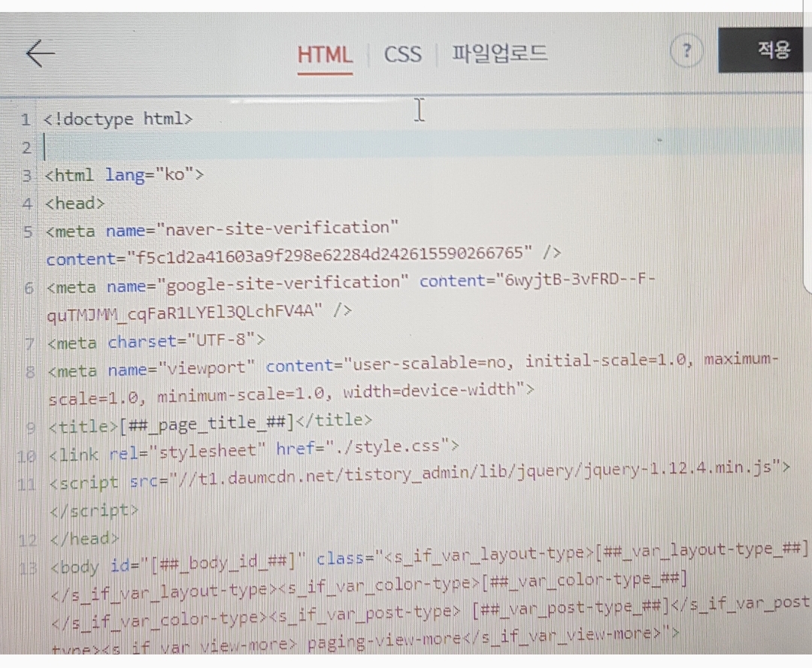Click the <html lang="ko"> line
Image resolution: width=812 pixels, height=668 pixels.
[124, 175]
